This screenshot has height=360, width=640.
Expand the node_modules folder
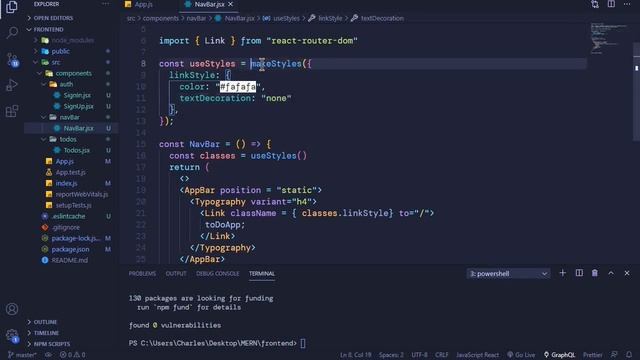tap(73, 40)
